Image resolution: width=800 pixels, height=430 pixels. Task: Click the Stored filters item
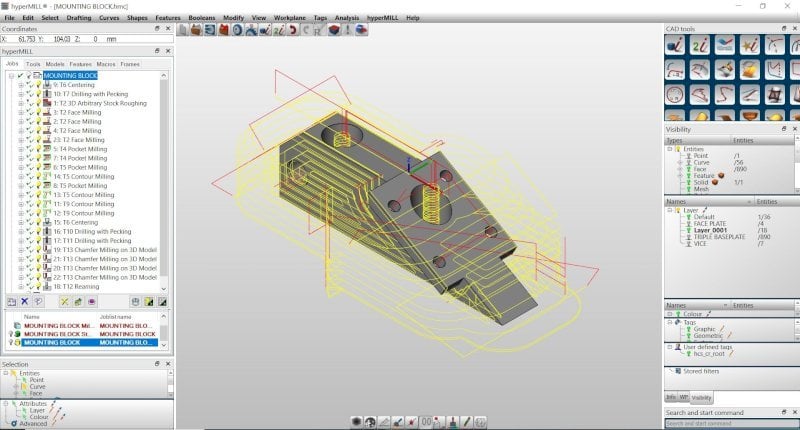701,371
